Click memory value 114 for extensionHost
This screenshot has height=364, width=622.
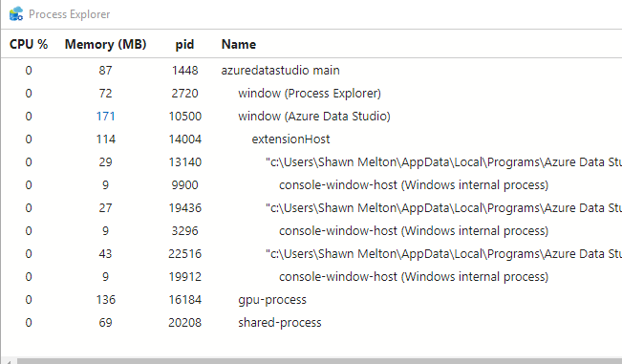point(105,139)
